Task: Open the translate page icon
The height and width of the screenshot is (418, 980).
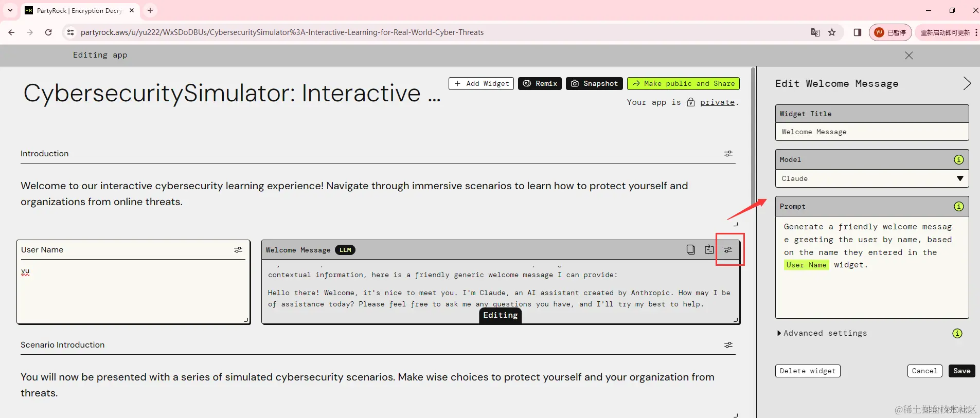Action: pos(815,32)
